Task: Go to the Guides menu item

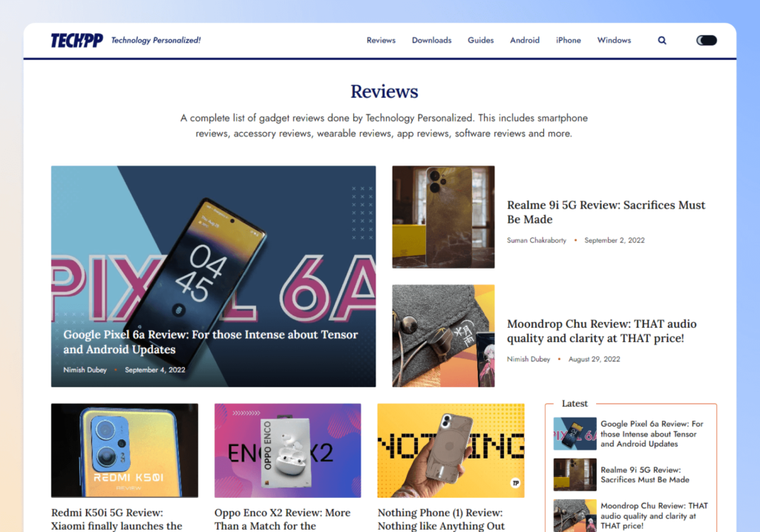Action: [480, 40]
